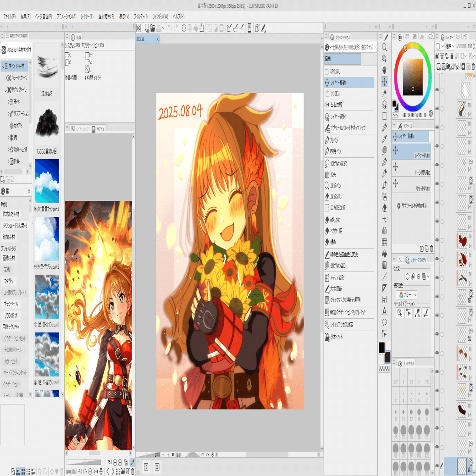Image resolution: width=476 pixels, height=476 pixels.
Task: Open the フィルター(I) menu
Action: tap(141, 17)
